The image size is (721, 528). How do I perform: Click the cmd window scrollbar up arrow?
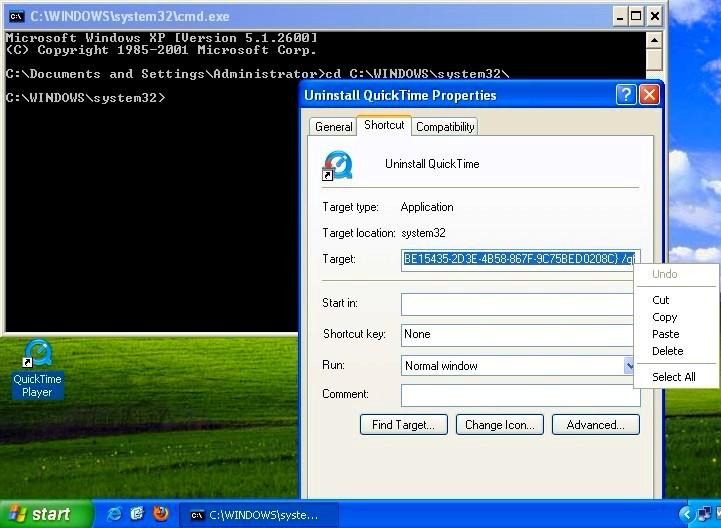[x=654, y=40]
